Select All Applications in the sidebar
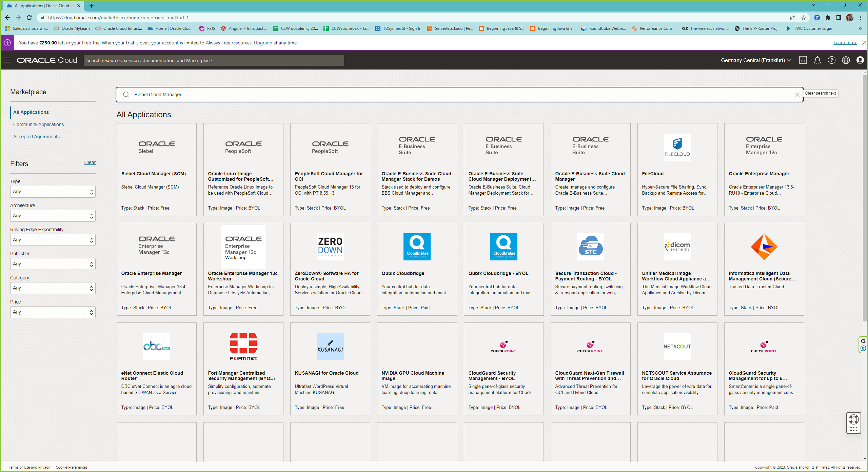This screenshot has height=472, width=868. pyautogui.click(x=31, y=112)
